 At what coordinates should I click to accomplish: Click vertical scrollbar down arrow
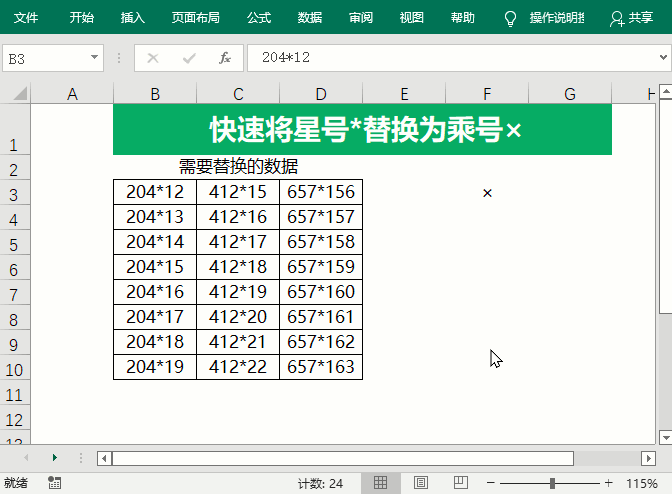(x=666, y=437)
